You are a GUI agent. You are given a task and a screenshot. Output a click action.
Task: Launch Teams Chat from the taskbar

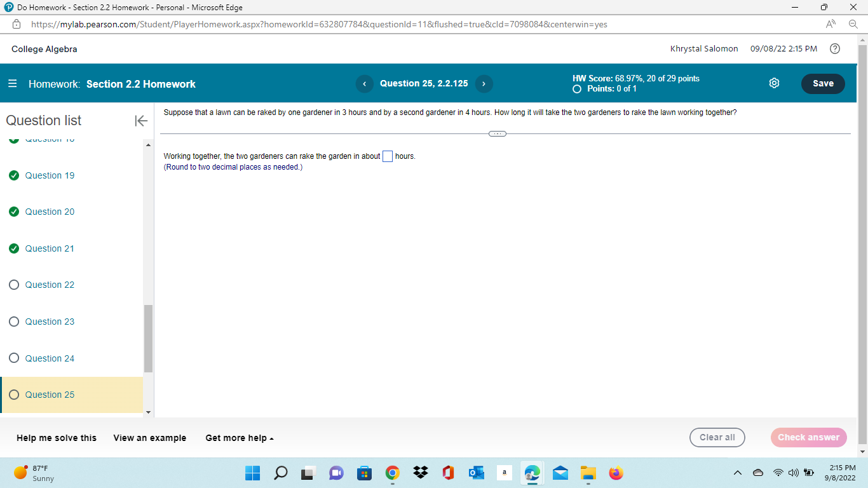[336, 473]
